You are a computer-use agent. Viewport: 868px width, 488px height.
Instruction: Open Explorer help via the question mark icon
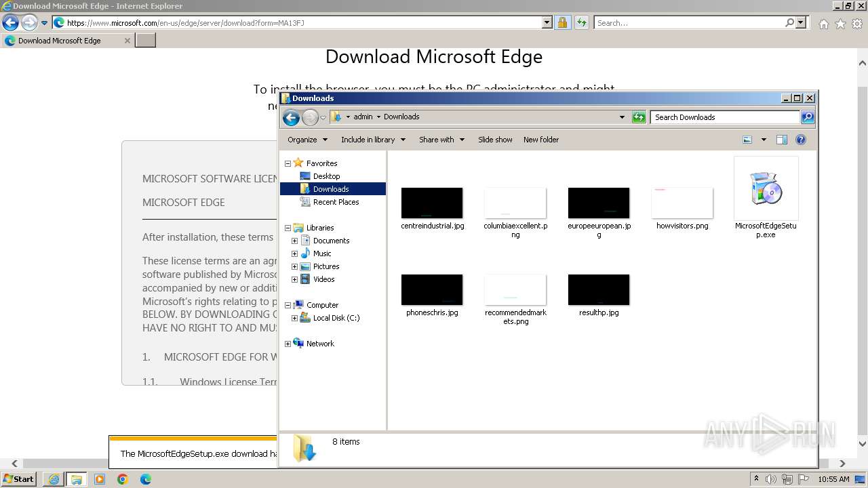click(801, 140)
